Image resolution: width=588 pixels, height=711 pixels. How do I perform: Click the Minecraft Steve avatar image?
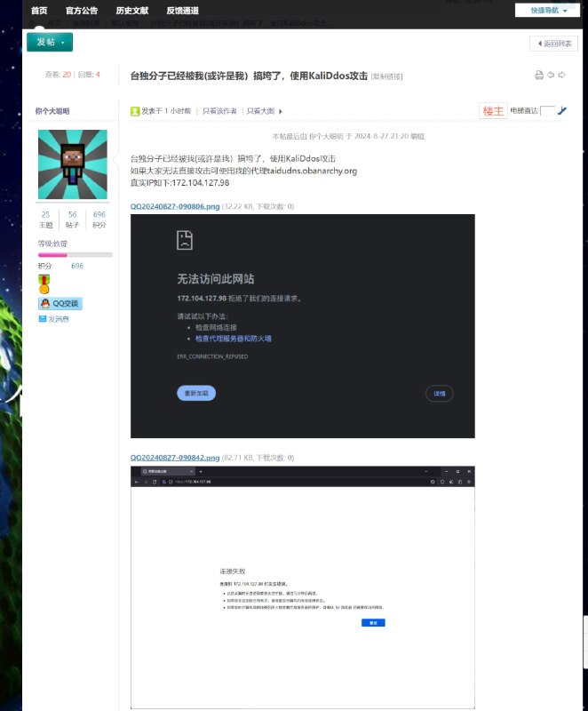pyautogui.click(x=73, y=164)
